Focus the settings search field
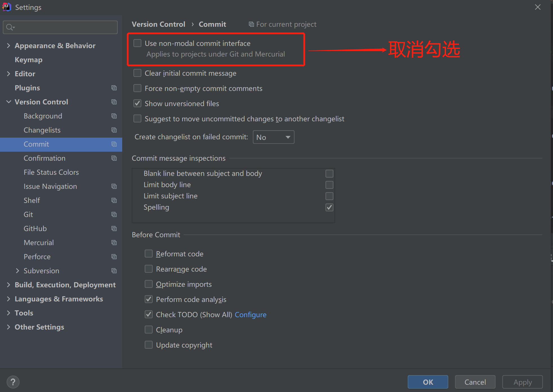This screenshot has height=392, width=553. click(x=65, y=27)
